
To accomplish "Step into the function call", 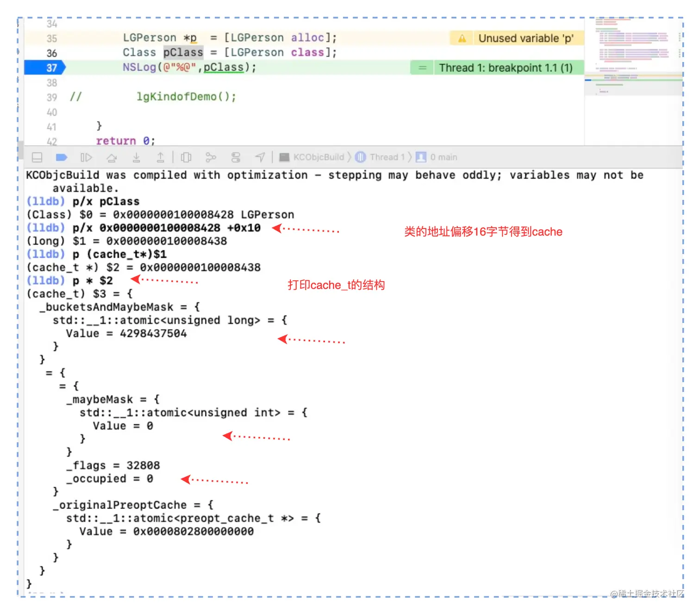I will (x=136, y=157).
